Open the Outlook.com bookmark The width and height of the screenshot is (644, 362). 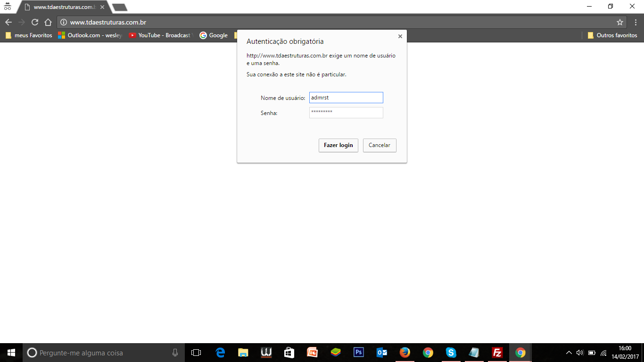[90, 35]
